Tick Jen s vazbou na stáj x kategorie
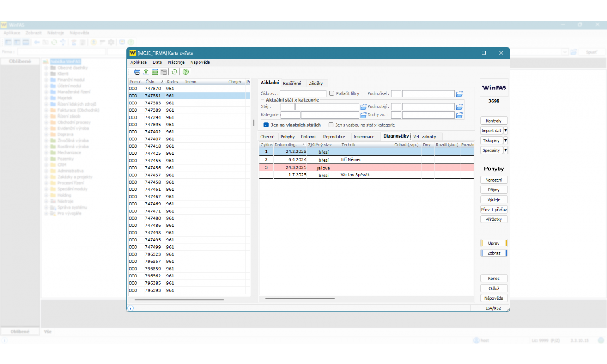The height and width of the screenshot is (364, 607). pos(331,125)
